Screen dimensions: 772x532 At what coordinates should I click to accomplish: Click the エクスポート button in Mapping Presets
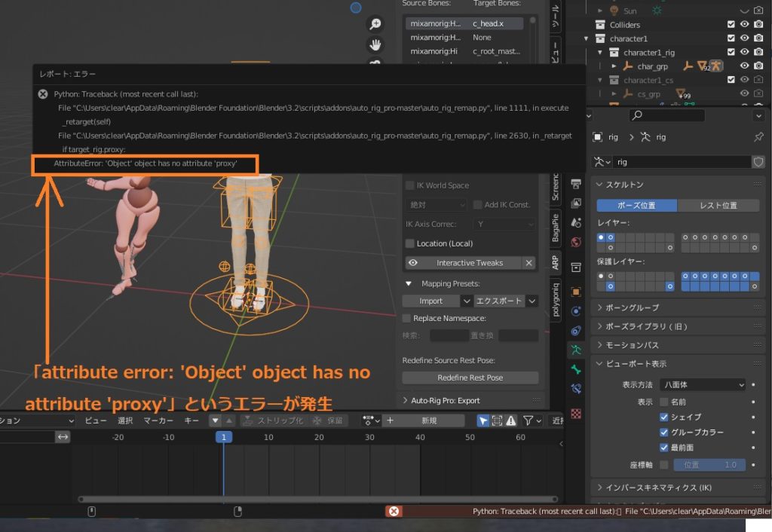(x=500, y=300)
